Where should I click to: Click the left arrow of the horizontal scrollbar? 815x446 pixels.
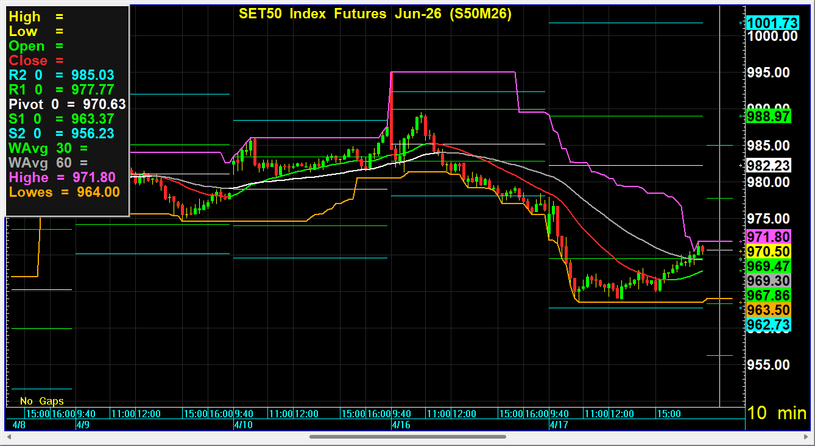(11, 437)
